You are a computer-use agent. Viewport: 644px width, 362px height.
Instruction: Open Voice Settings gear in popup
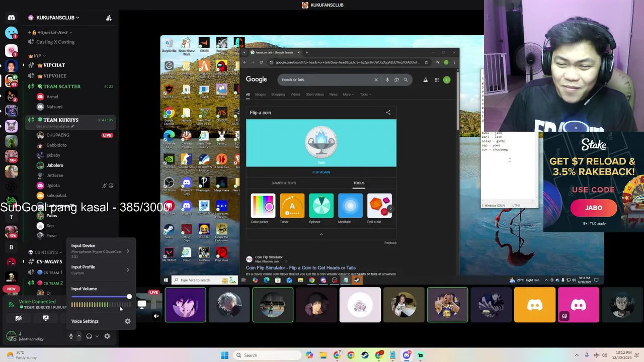click(127, 321)
